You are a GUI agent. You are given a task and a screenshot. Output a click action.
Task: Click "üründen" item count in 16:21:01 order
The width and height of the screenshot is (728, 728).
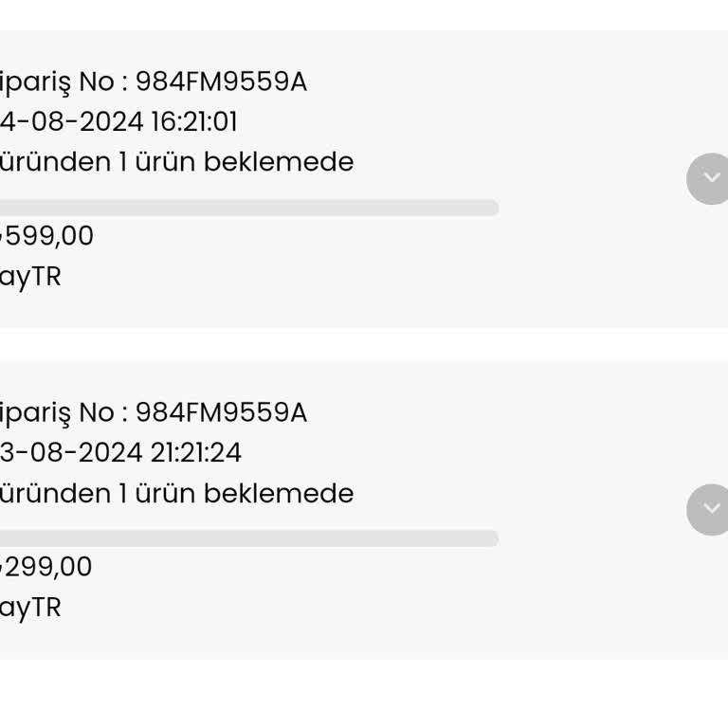(55, 162)
